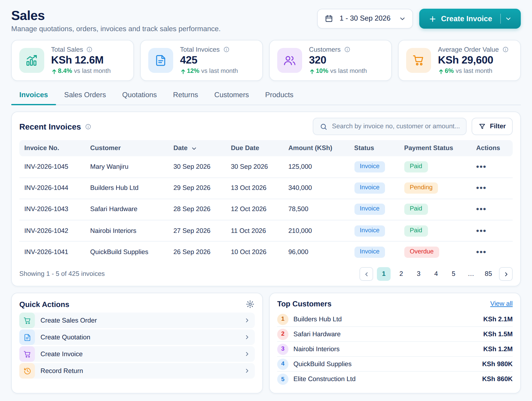The width and height of the screenshot is (532, 401).
Task: Open actions menu for INV-2026-1045
Action: point(481,167)
